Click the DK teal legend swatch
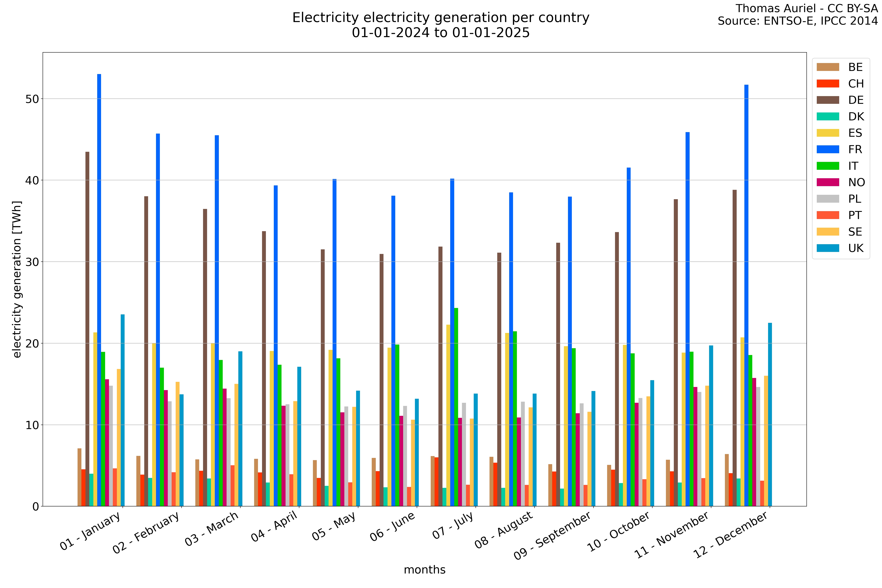The image size is (882, 588). click(x=828, y=117)
